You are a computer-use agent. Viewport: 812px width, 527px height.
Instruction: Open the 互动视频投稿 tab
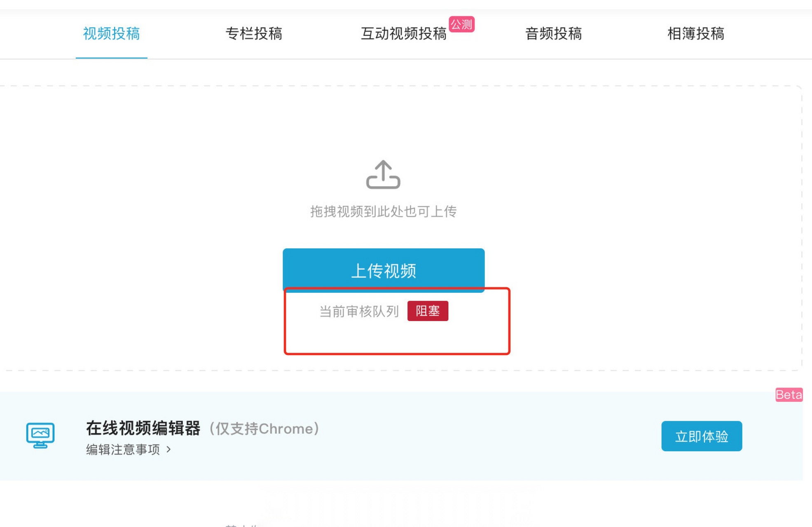point(404,34)
